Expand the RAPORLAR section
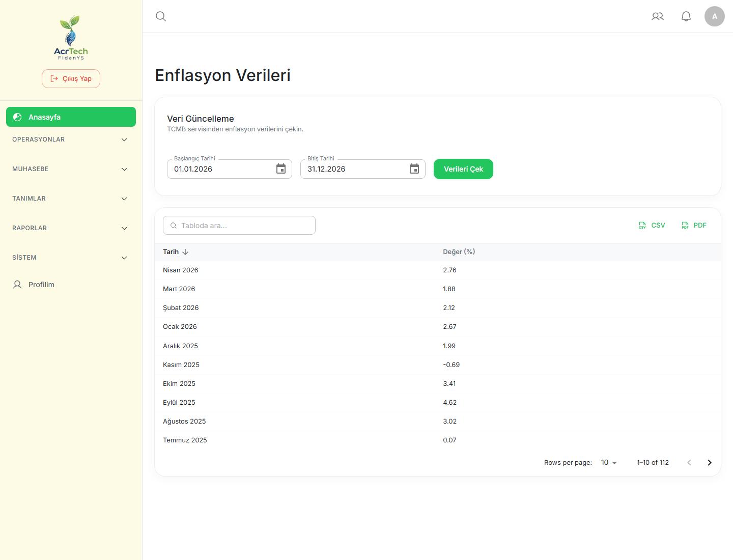The width and height of the screenshot is (733, 560). coord(71,228)
